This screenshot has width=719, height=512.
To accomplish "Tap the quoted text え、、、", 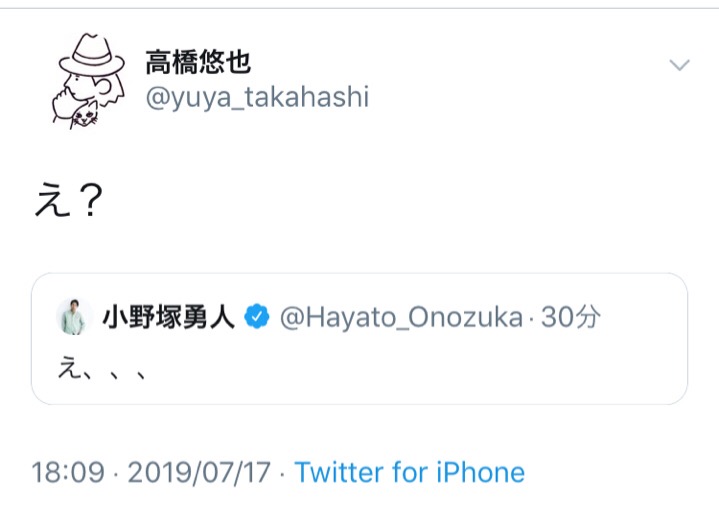I will point(103,368).
